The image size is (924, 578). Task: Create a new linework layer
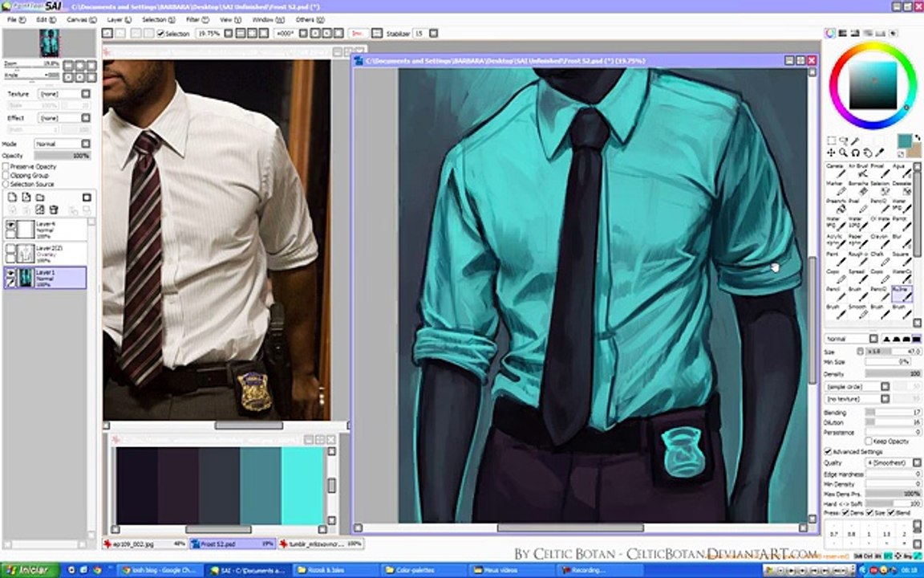(26, 197)
